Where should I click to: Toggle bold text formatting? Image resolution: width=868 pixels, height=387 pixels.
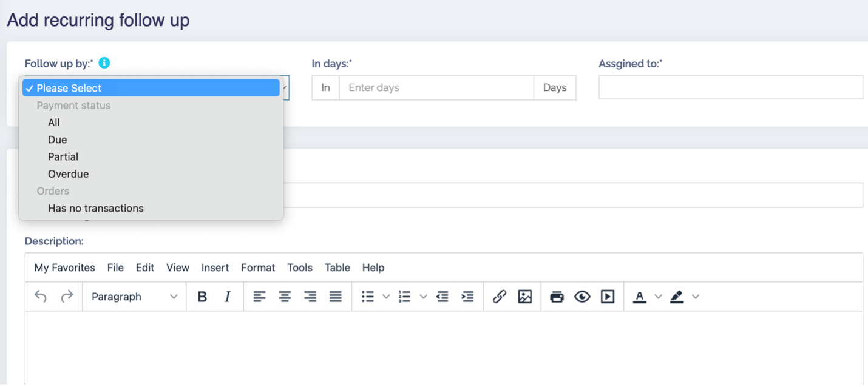[203, 297]
